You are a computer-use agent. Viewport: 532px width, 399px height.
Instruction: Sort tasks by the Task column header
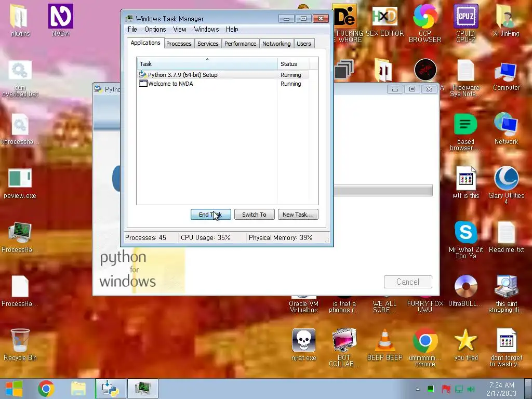tap(207, 64)
